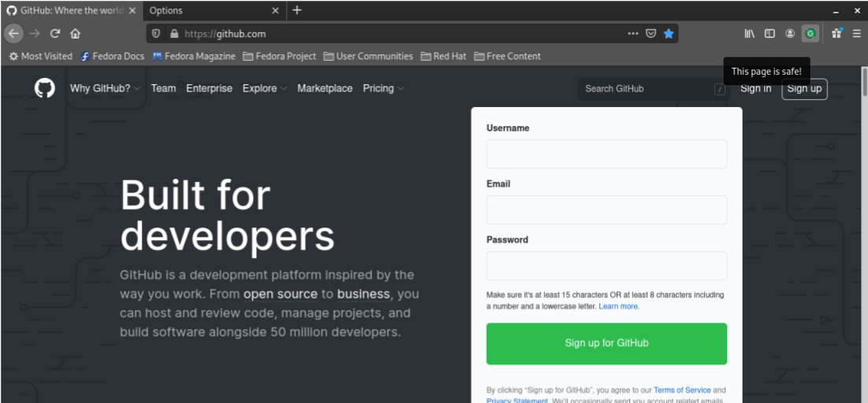Follow the open source link
This screenshot has height=403, width=868.
pyautogui.click(x=280, y=294)
